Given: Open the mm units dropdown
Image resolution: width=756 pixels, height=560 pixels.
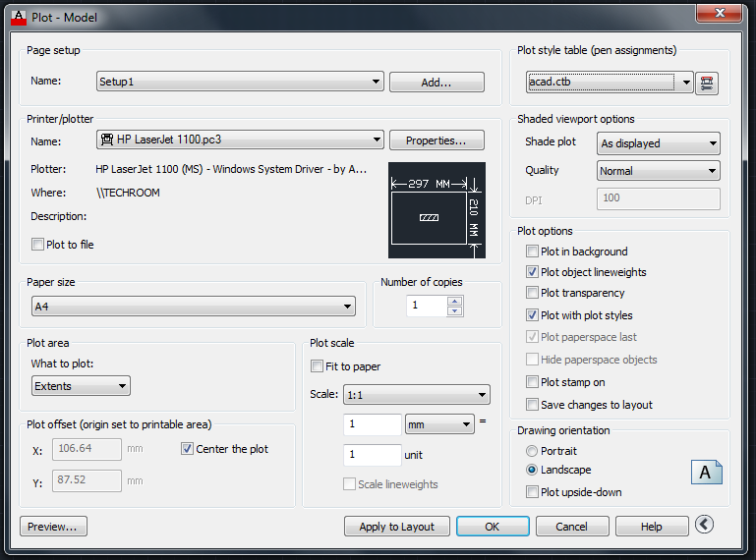Looking at the screenshot, I should [x=439, y=424].
